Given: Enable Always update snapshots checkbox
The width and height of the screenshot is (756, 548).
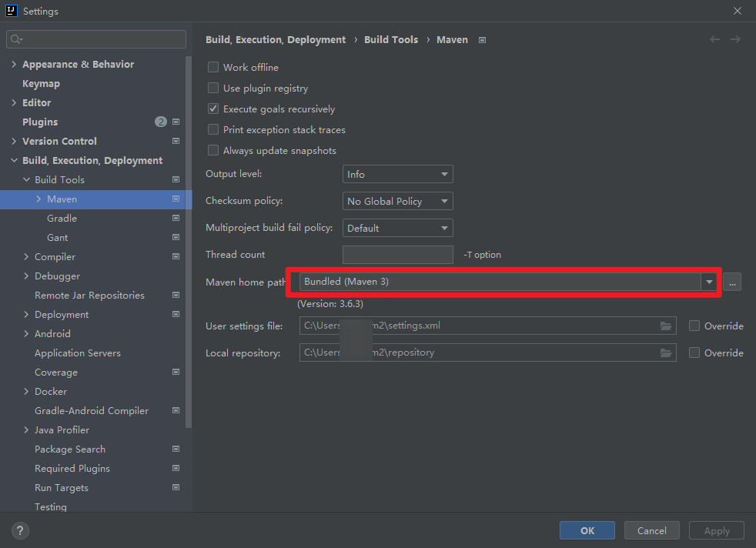Looking at the screenshot, I should [213, 150].
